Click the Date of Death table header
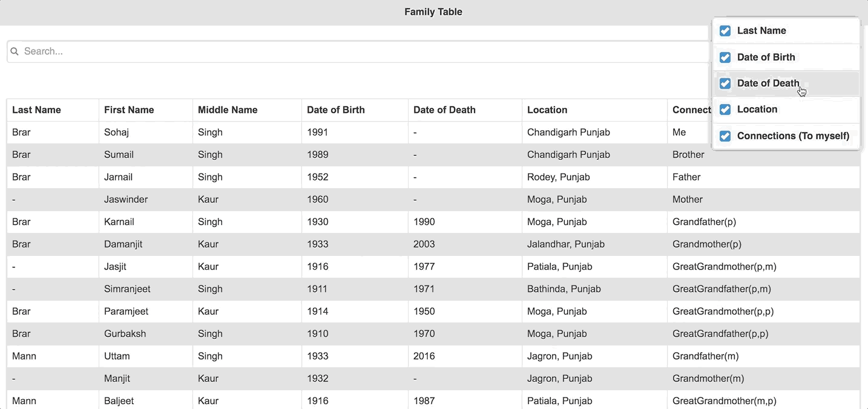Viewport: 868px width, 409px height. (444, 110)
